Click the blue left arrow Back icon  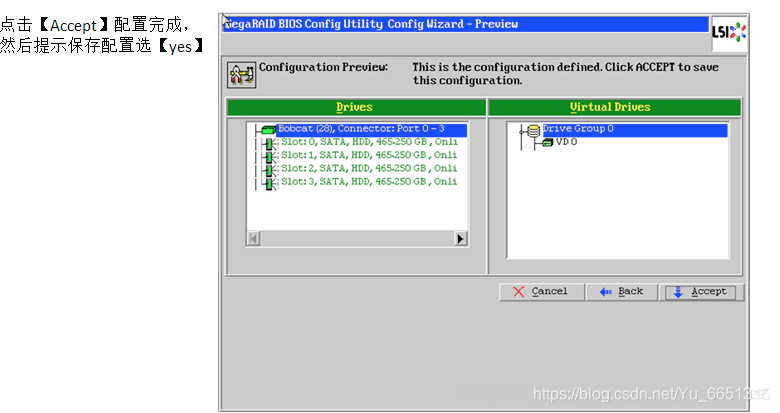pos(605,292)
